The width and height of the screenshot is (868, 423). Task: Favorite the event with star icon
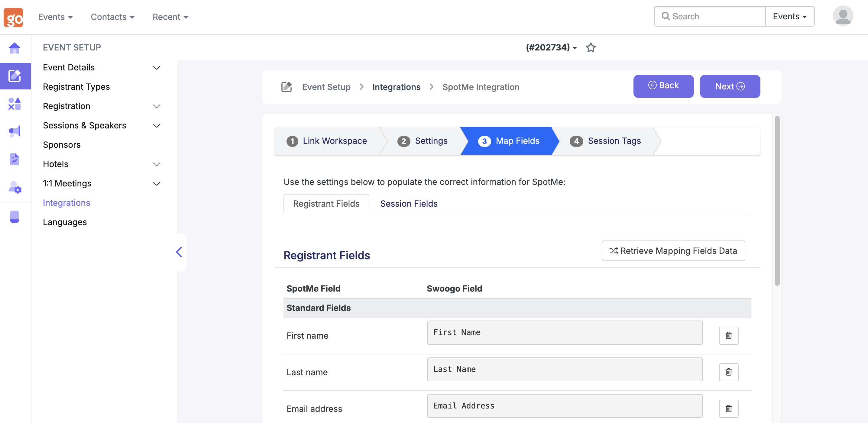[x=591, y=47]
